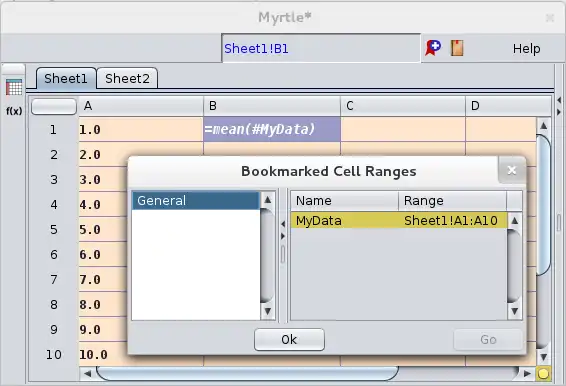Click spreadsheet horizontal scroll right arrow
Image resolution: width=566 pixels, height=386 pixels.
[527, 373]
